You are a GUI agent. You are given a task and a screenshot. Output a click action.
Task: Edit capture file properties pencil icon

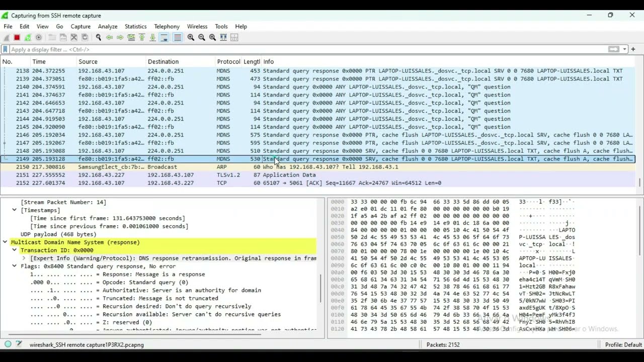pos(19,344)
